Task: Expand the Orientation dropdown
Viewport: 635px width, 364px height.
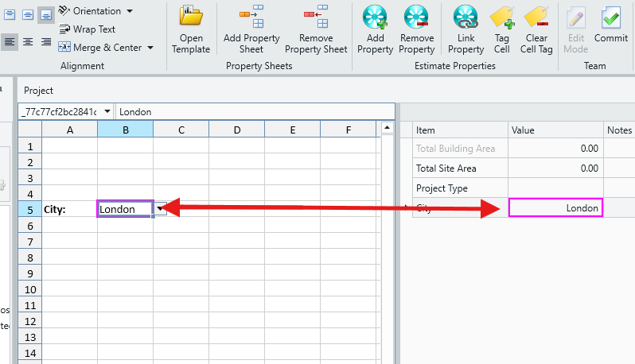Action: tap(129, 11)
